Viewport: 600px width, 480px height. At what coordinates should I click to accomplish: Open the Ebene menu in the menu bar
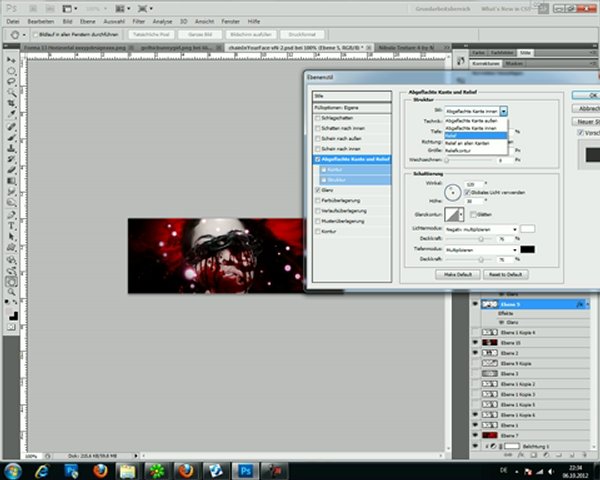87,20
